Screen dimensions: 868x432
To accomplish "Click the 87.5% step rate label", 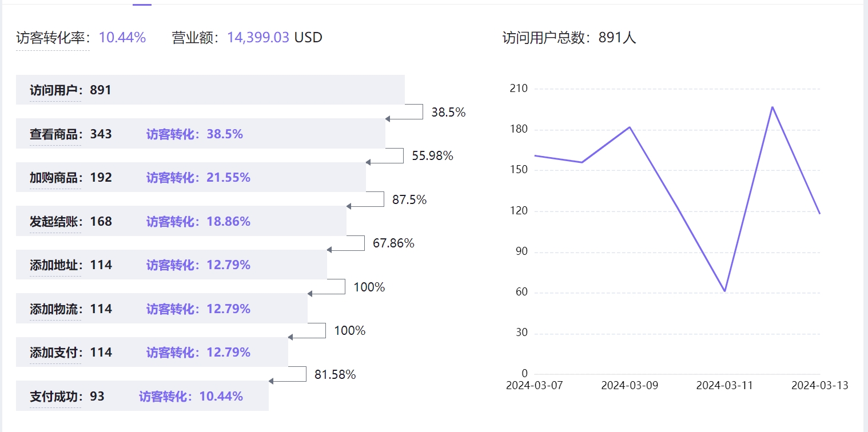I will (409, 200).
